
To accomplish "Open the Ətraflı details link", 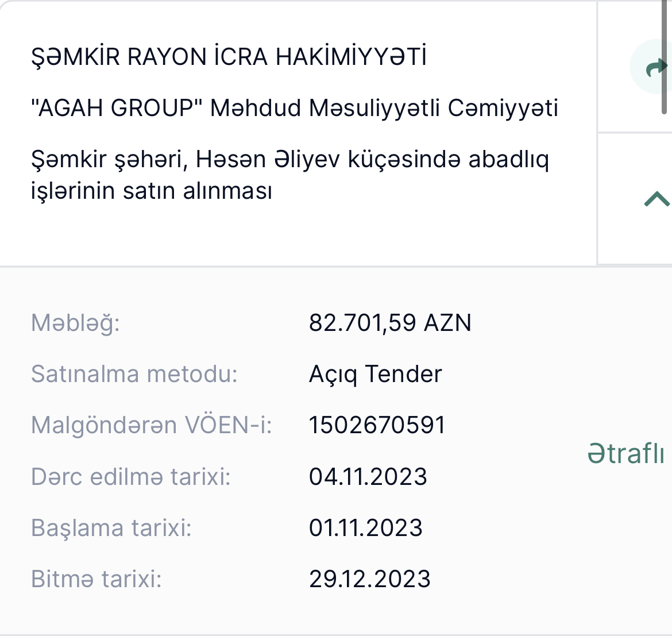I will coord(625,453).
